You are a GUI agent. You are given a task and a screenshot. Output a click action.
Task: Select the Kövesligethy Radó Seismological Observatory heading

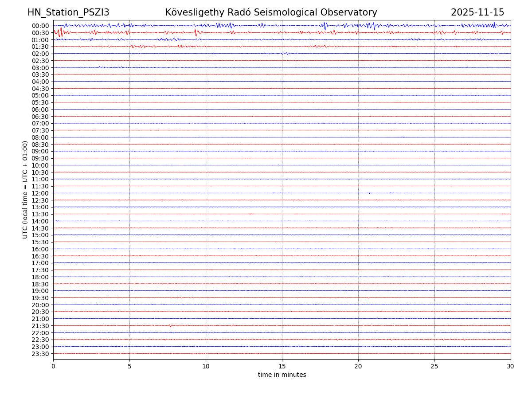(x=271, y=12)
